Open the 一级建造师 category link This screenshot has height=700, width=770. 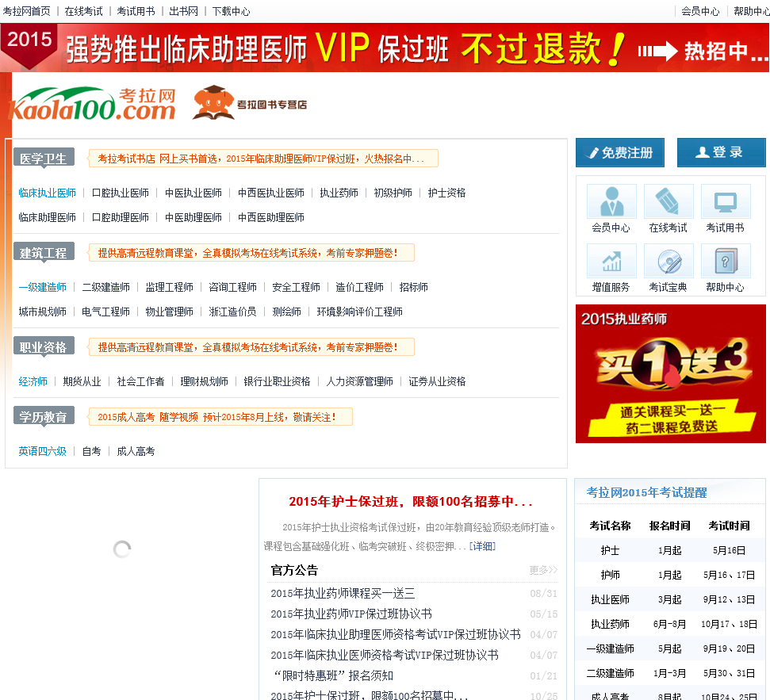click(42, 287)
